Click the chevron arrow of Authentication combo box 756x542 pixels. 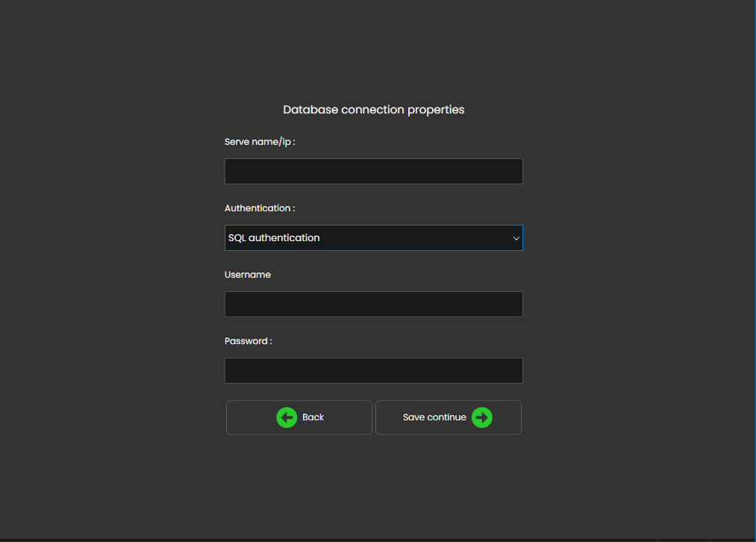pyautogui.click(x=516, y=238)
